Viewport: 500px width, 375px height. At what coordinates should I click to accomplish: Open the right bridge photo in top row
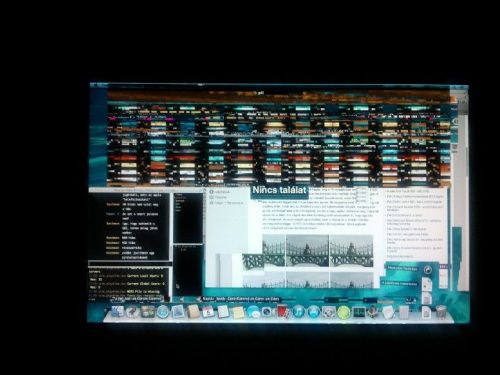tap(351, 251)
